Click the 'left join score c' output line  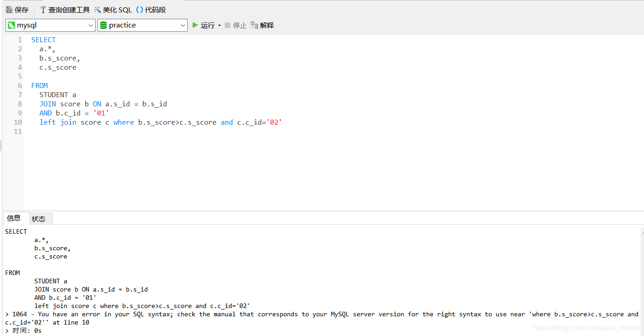(142, 306)
